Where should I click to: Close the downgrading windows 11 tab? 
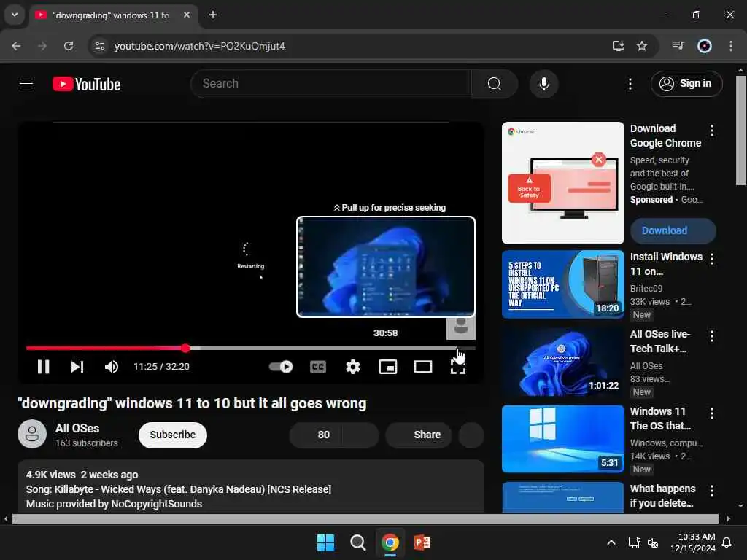pyautogui.click(x=187, y=15)
